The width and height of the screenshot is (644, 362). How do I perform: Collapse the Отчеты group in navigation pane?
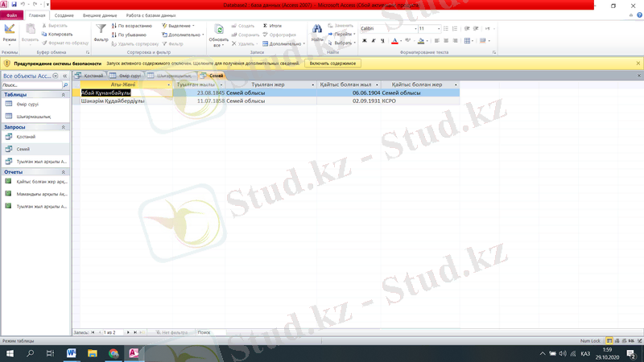click(x=64, y=172)
